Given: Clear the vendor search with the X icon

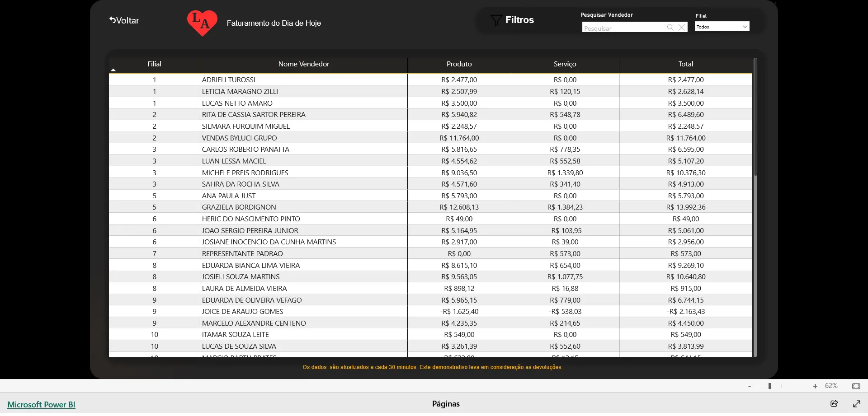Looking at the screenshot, I should 682,28.
